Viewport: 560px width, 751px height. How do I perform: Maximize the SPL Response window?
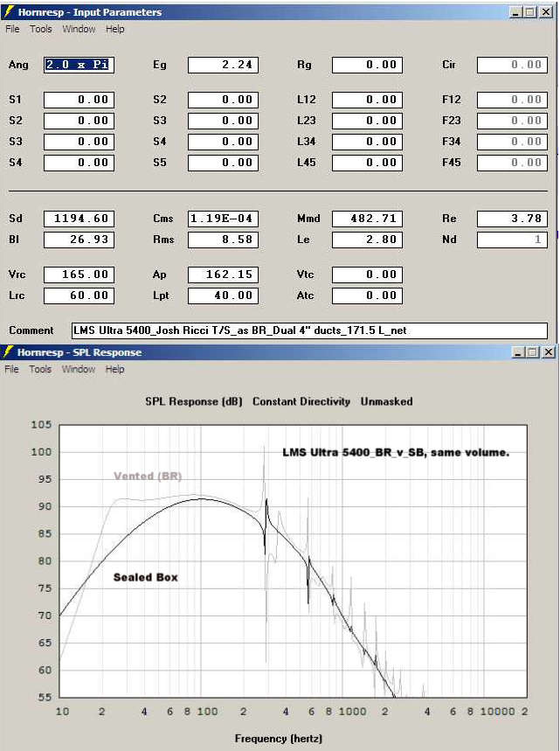[x=532, y=352]
